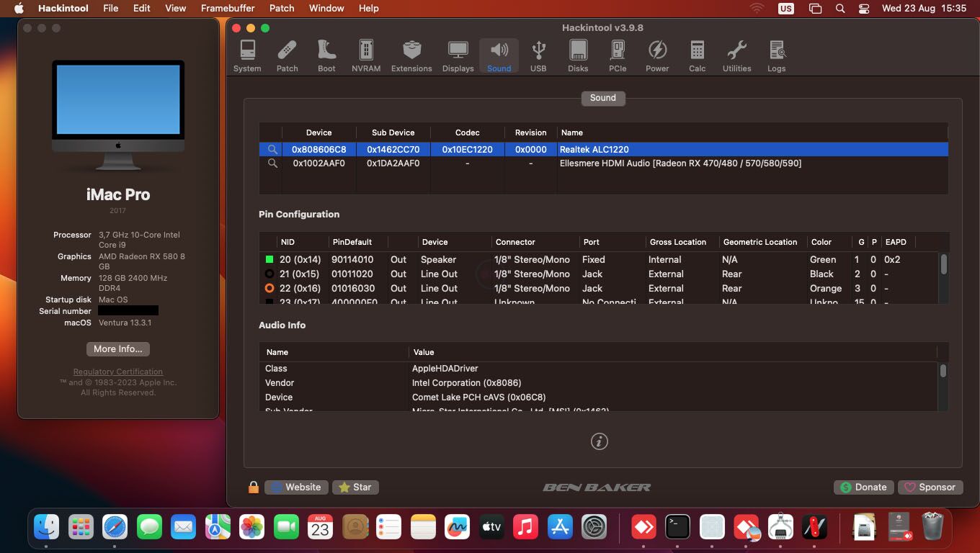Open the Window menu
980x553 pixels.
(326, 9)
